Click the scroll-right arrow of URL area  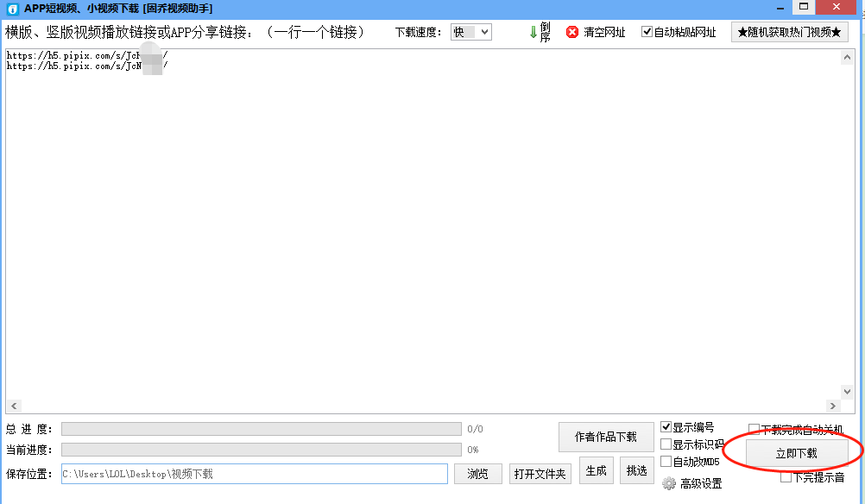coord(833,406)
